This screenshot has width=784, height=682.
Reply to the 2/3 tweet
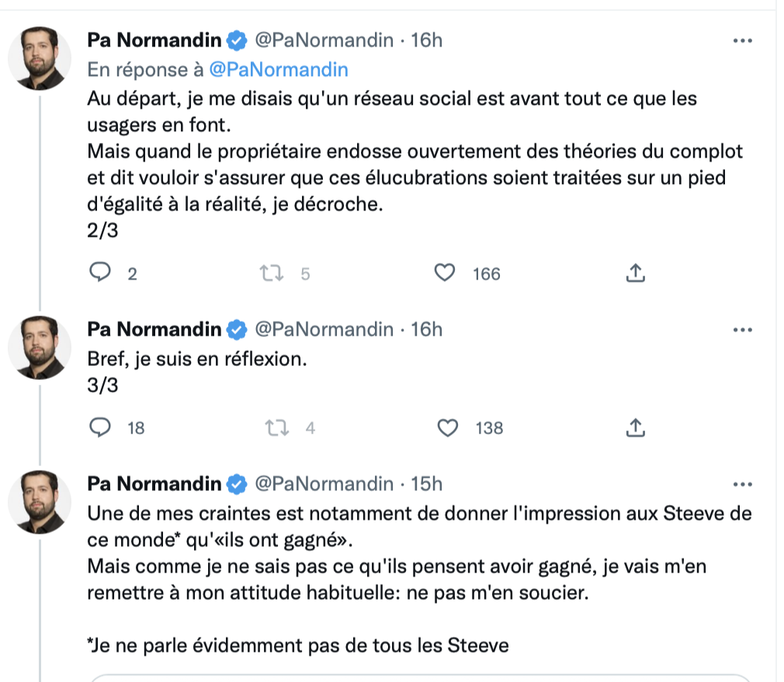click(x=100, y=273)
